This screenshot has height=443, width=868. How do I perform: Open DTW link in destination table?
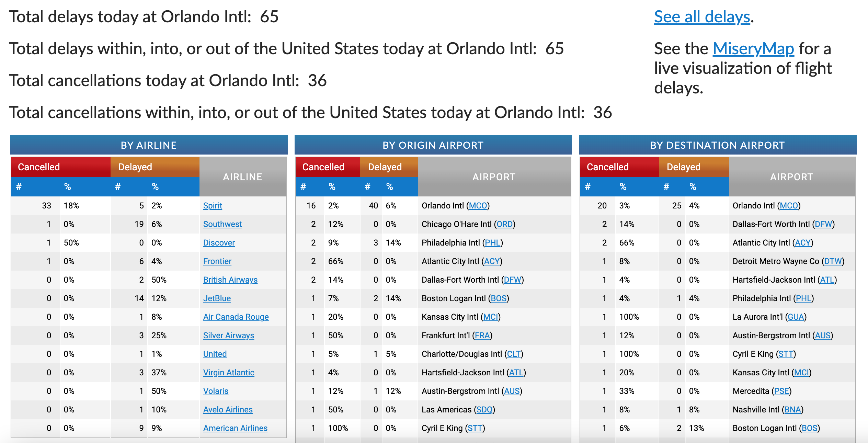(x=833, y=261)
